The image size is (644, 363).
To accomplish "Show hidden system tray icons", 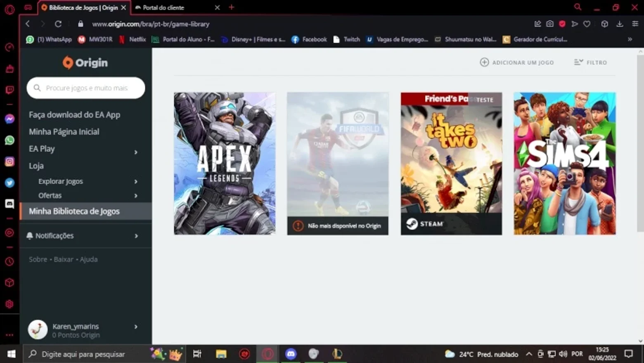I will (529, 354).
